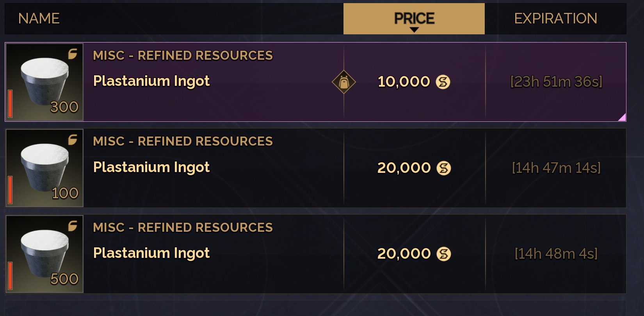The image size is (644, 316).
Task: Open listing expiring in 23h 51m 36s
Action: tap(315, 82)
